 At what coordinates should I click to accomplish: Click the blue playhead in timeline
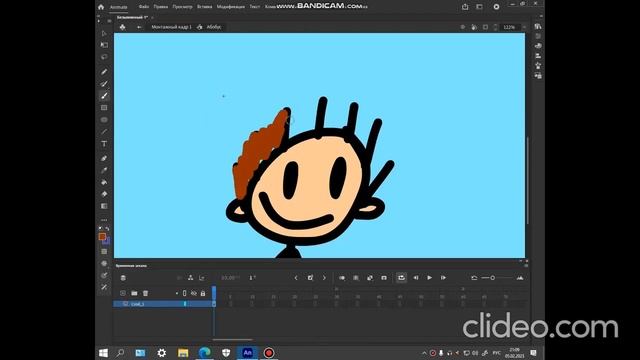coord(214,293)
